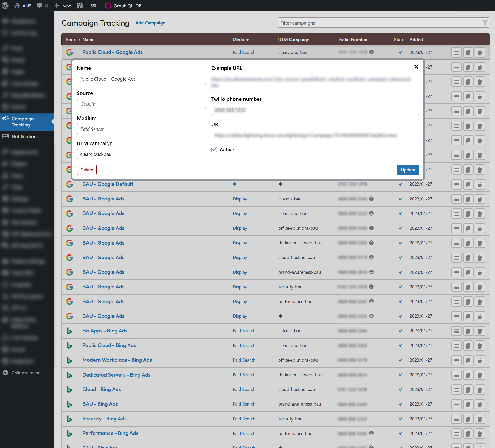Click the UTM campaign input field
The image size is (495, 448).
[x=141, y=154]
